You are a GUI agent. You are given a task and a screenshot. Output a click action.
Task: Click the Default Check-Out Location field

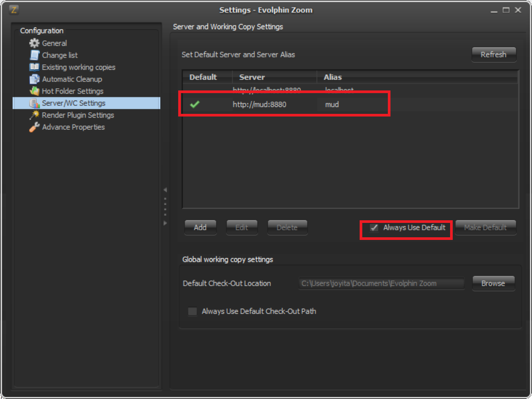[x=381, y=284]
